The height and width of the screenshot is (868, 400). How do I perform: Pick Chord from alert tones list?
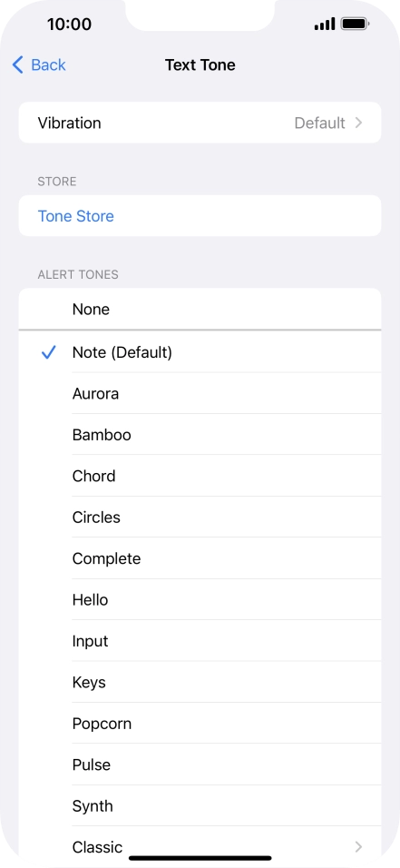coord(200,476)
